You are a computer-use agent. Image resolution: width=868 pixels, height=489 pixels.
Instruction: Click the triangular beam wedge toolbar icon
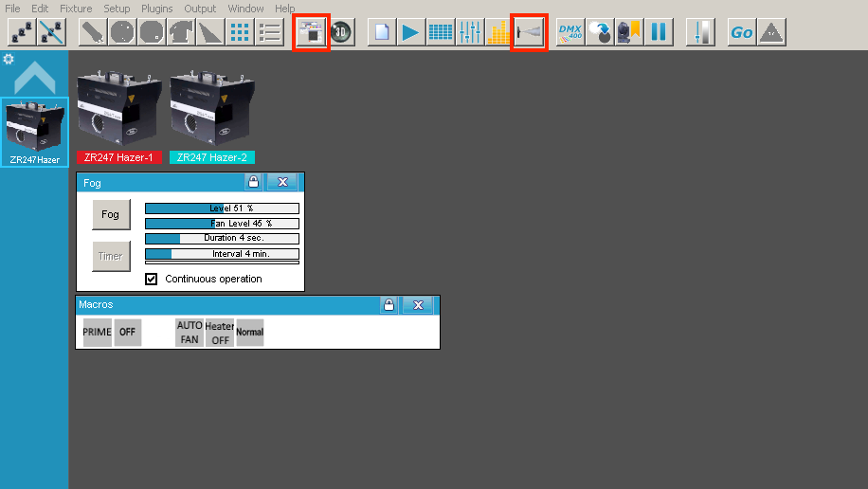point(210,32)
